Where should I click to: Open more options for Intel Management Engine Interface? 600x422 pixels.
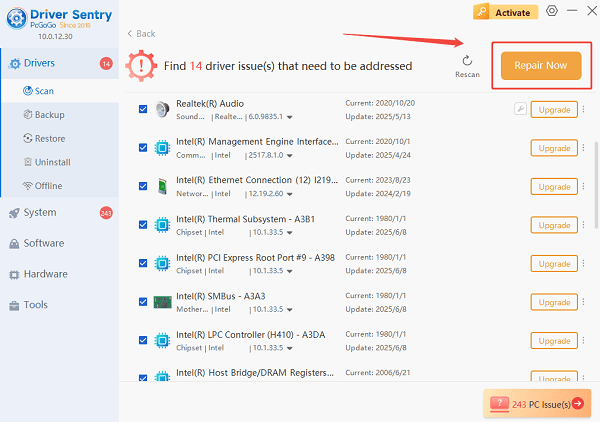pos(583,148)
